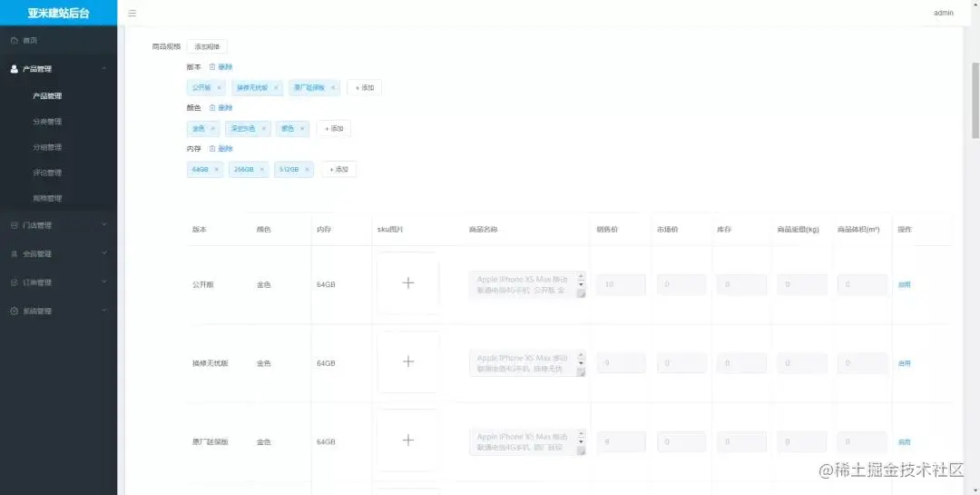980x495 pixels.
Task: Edit 库存 field in 公开版 row
Action: tap(742, 284)
